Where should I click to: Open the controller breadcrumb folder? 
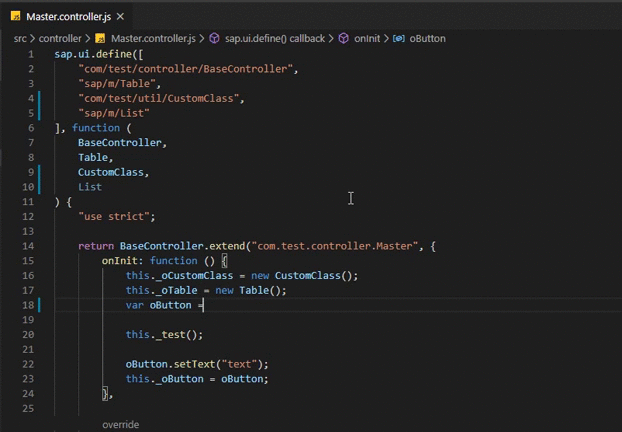click(x=60, y=38)
